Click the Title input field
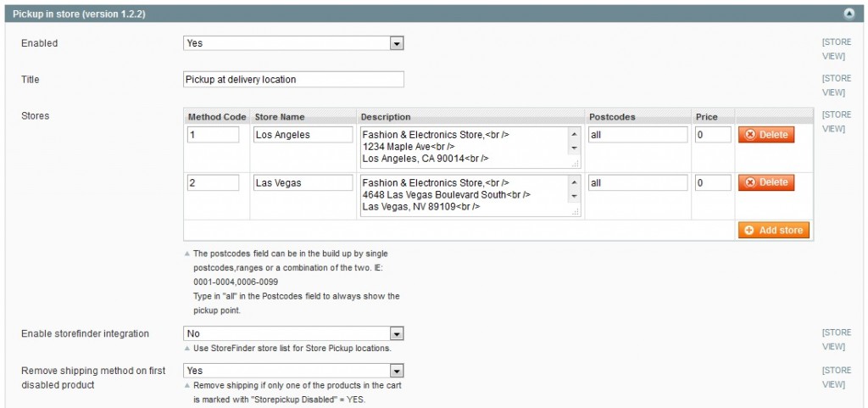This screenshot has width=868, height=408. (293, 80)
